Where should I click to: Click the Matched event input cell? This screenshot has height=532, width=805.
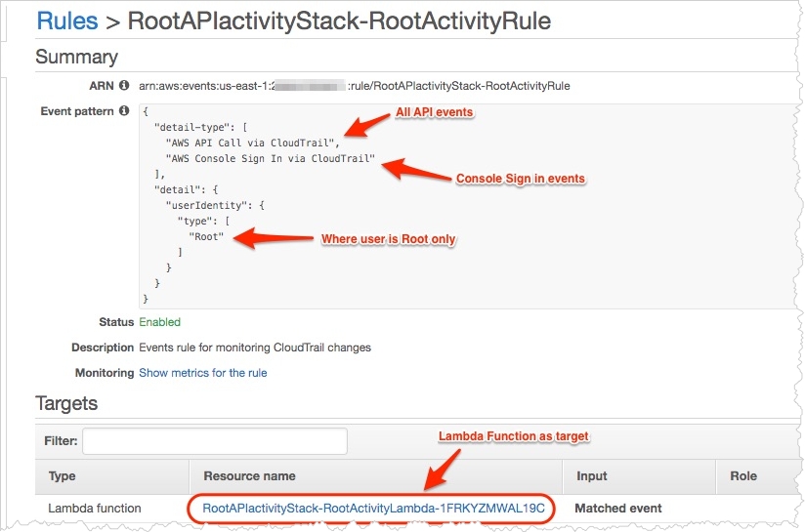[618, 509]
